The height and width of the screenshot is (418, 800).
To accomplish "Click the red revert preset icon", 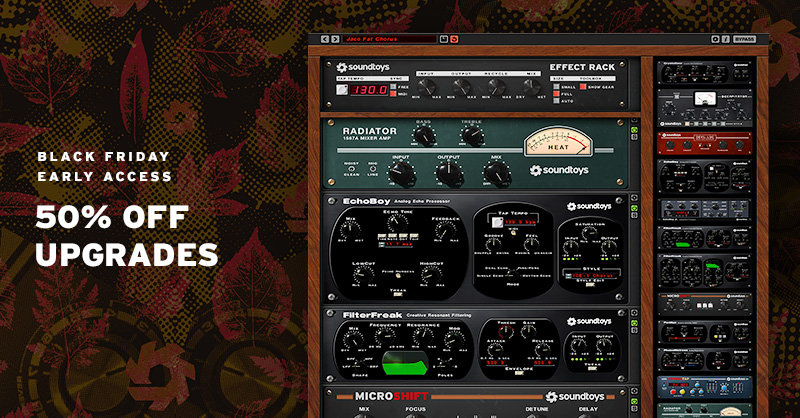I will pos(454,39).
